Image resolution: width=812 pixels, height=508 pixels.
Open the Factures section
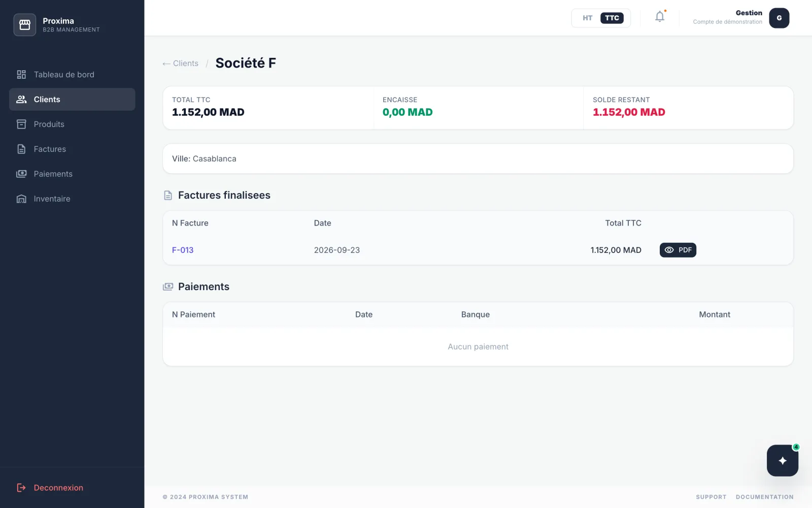[x=72, y=149]
